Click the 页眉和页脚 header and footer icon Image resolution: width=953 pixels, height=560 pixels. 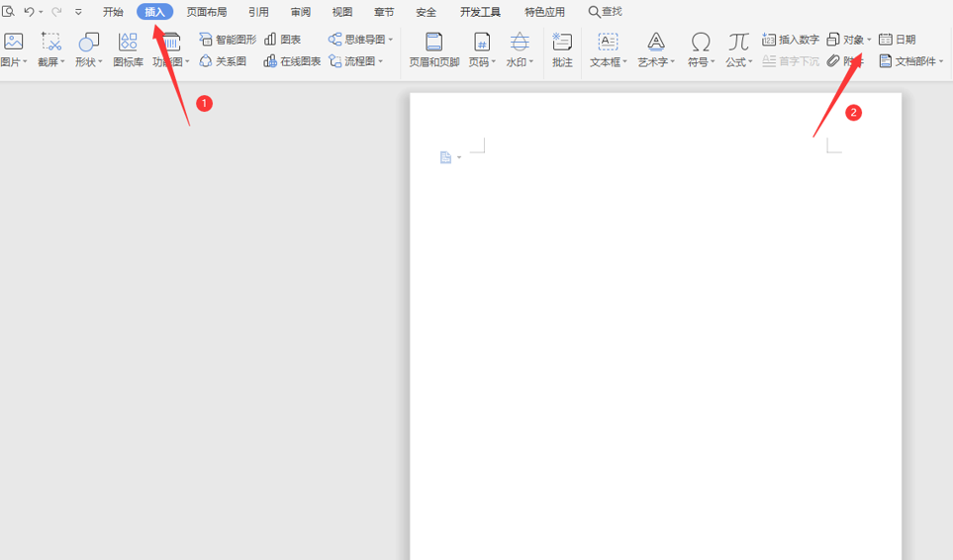point(434,42)
